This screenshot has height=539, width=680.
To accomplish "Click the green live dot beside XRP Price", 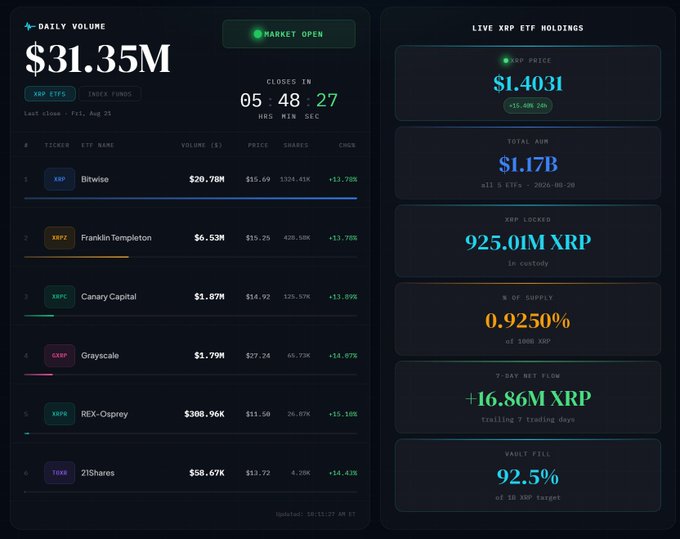I will pos(506,61).
